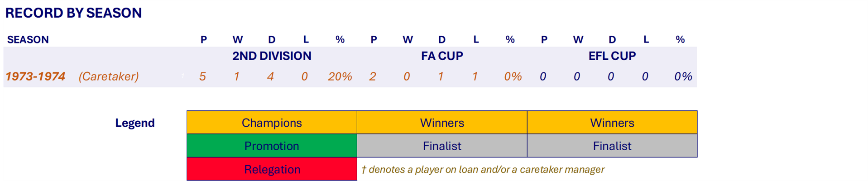Select the SEASON column header

28,40
